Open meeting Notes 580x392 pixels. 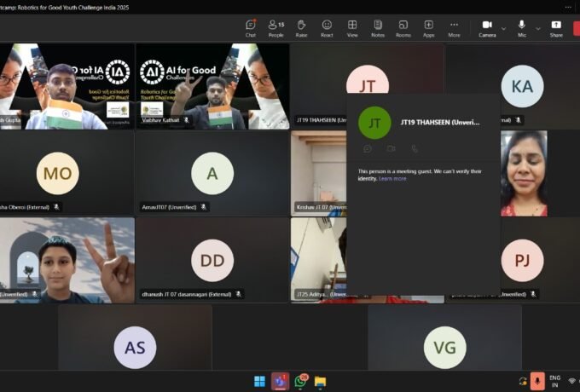378,28
